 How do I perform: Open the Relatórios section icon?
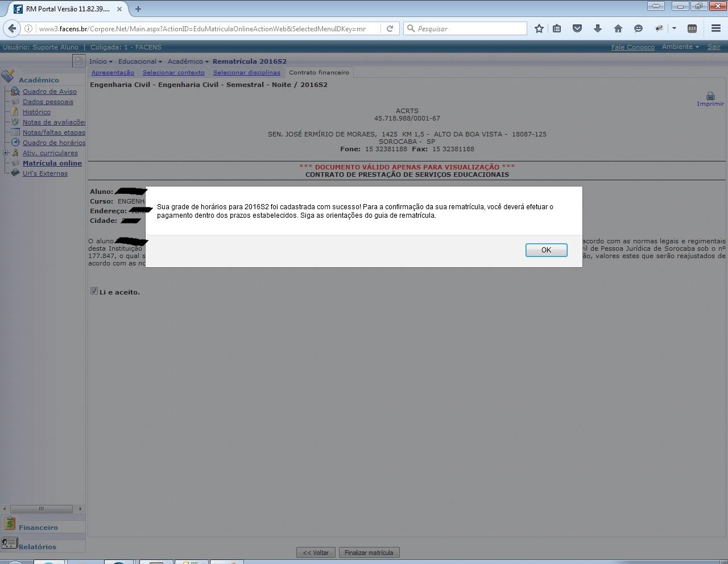(x=9, y=543)
